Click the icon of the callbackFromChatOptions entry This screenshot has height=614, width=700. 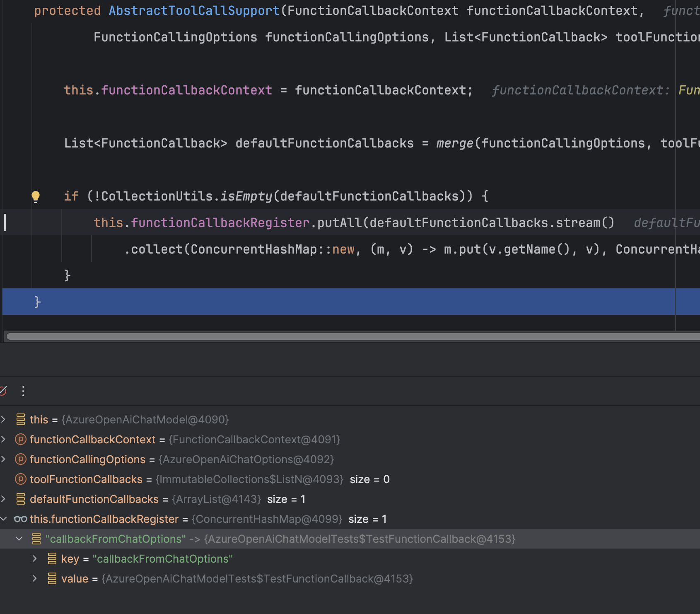pos(36,539)
